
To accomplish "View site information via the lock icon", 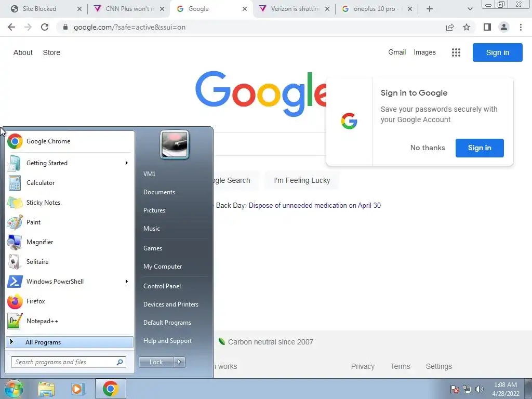I will (x=66, y=27).
